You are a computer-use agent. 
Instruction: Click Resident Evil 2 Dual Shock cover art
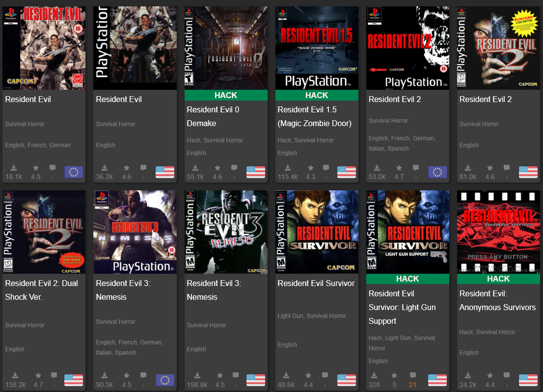click(44, 232)
